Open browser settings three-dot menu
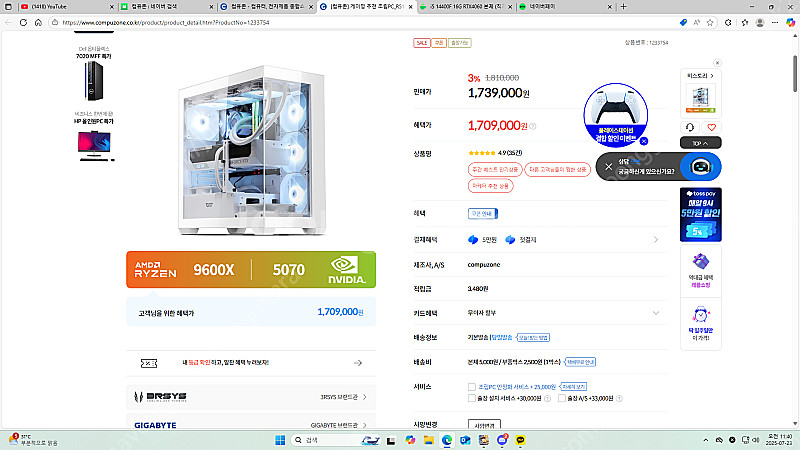 (x=775, y=22)
